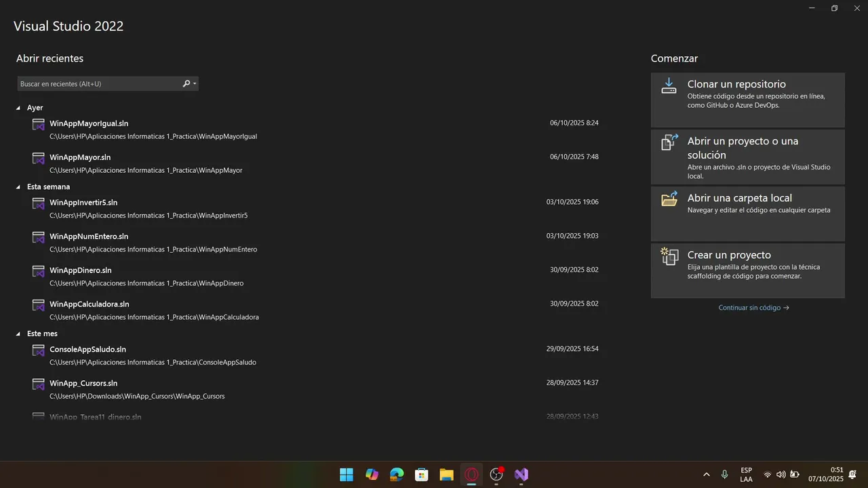The image size is (868, 488).
Task: Click the Clonar un repositorio button
Action: point(748,100)
